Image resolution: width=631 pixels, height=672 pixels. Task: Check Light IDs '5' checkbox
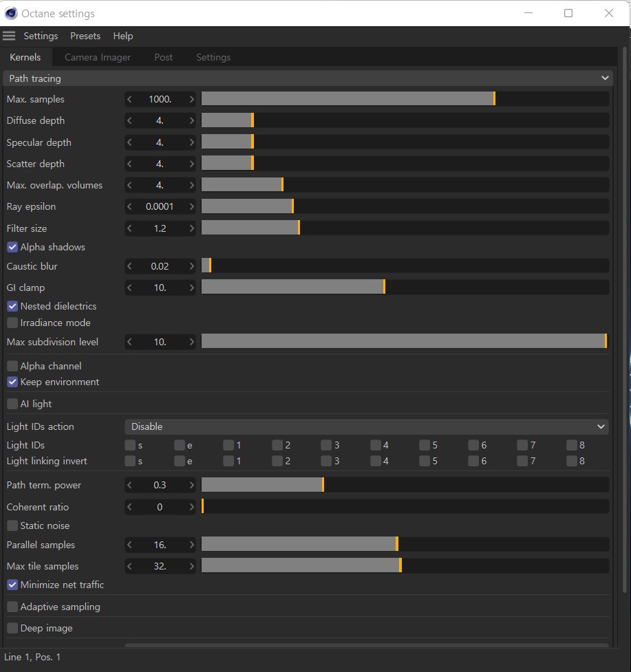tap(425, 445)
